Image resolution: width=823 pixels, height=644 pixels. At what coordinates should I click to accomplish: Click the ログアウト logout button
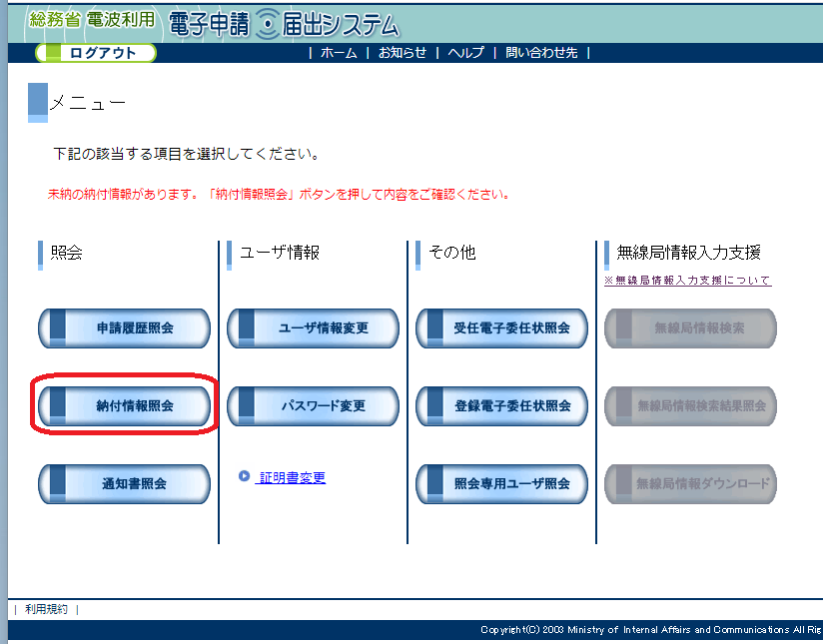[x=96, y=53]
